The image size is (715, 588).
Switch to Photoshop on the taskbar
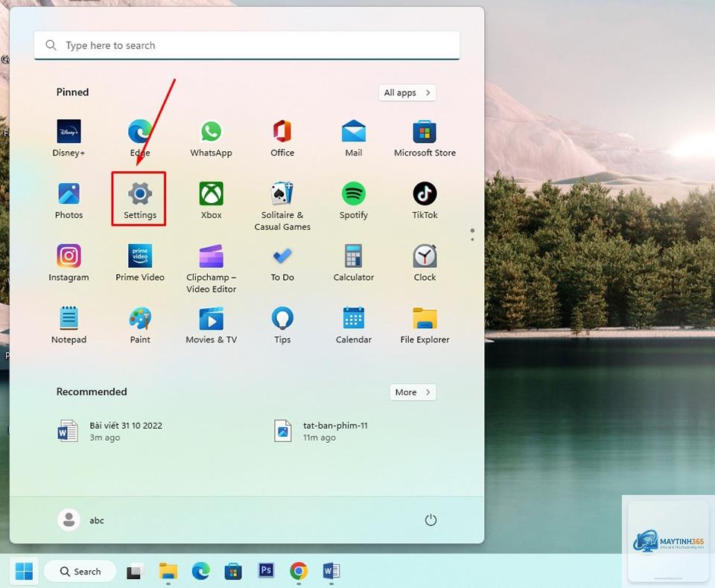pos(266,570)
